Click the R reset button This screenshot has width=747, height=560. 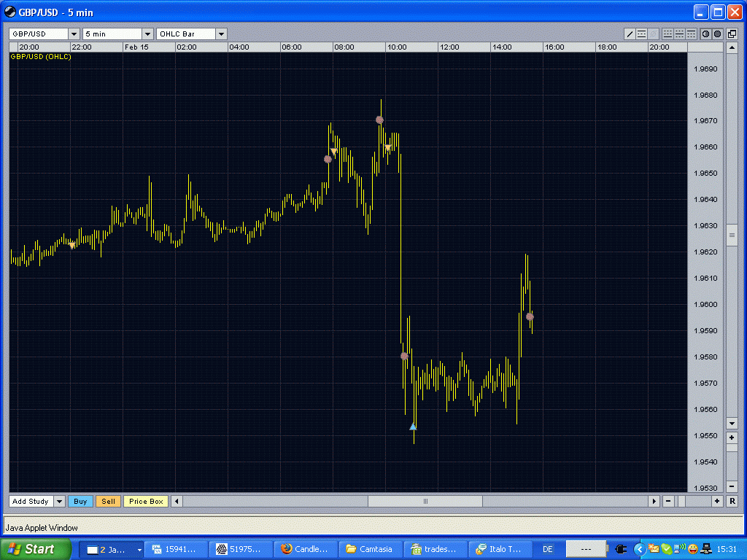[732, 501]
